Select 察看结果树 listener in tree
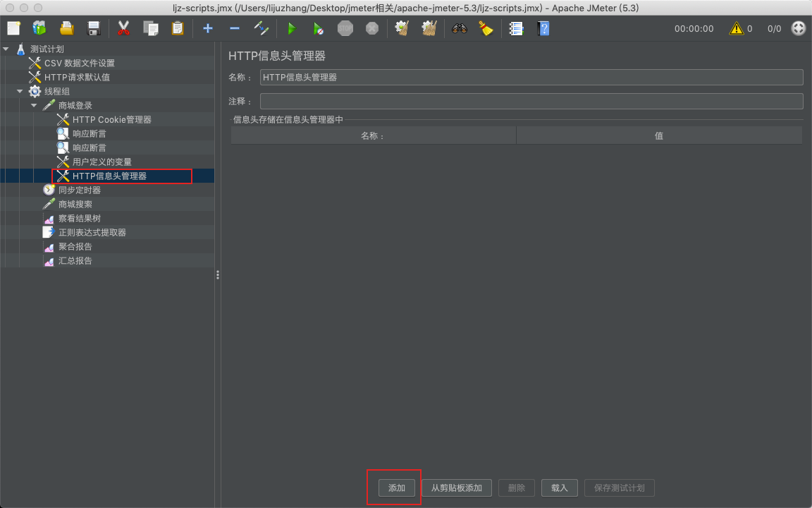The width and height of the screenshot is (812, 508). tap(79, 218)
